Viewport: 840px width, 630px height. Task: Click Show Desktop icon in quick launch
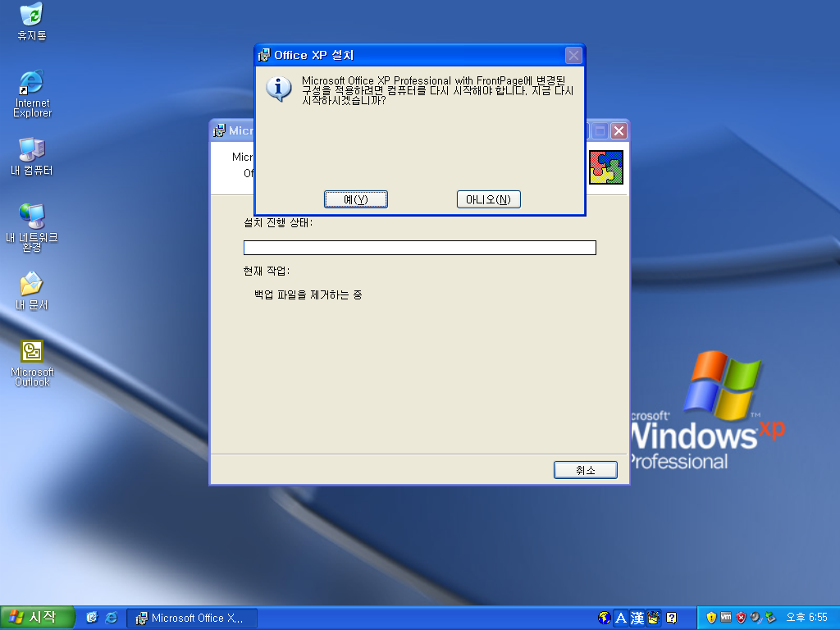92,618
